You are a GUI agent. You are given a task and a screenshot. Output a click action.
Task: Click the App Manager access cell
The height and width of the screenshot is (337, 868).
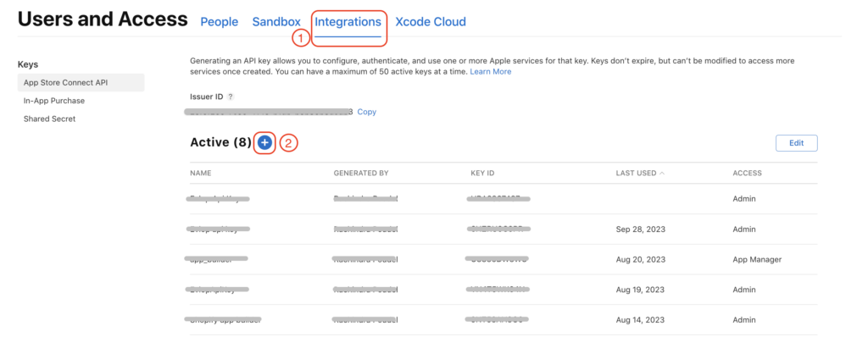pyautogui.click(x=757, y=260)
